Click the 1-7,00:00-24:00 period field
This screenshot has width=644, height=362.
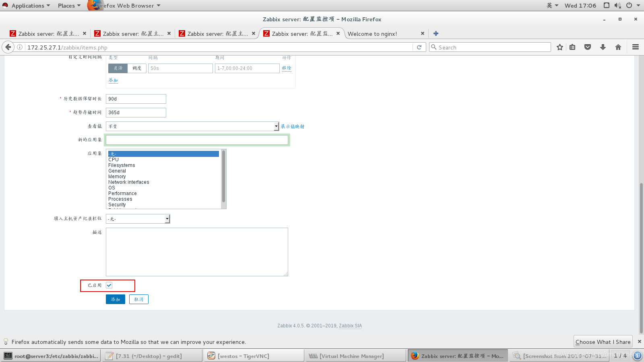pos(247,68)
